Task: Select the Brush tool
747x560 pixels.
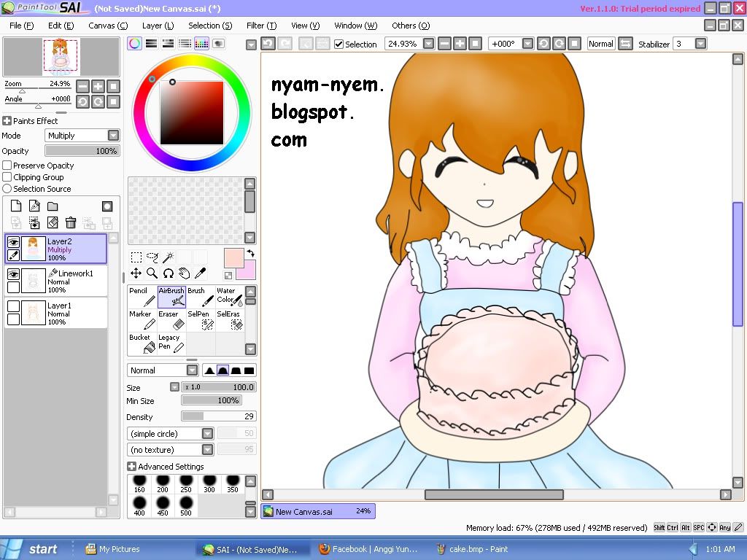Action: click(201, 297)
